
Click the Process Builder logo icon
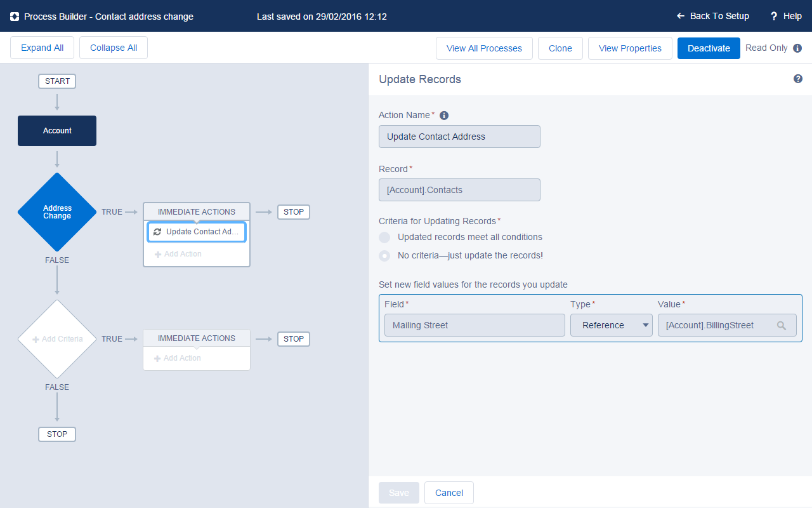pos(15,17)
